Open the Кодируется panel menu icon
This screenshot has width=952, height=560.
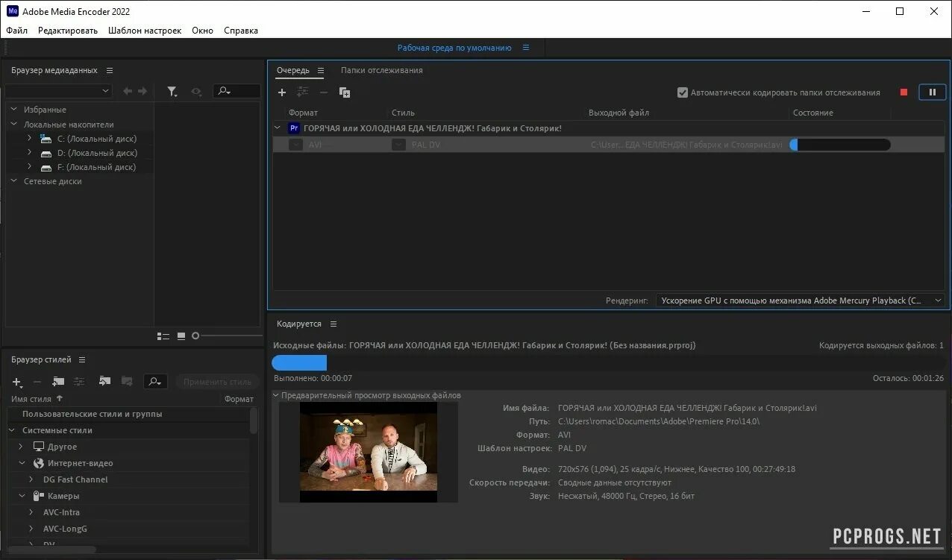click(333, 324)
